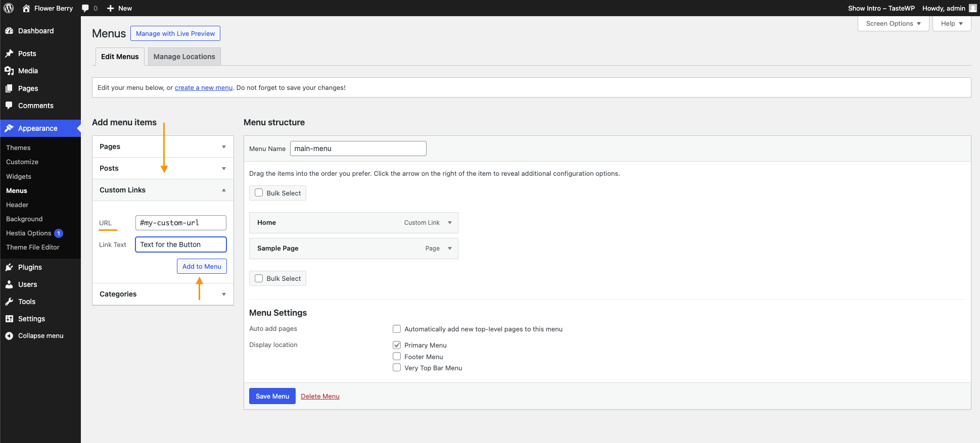Expand the Home custom link item arrow
Viewport: 980px width, 443px height.
[x=449, y=223]
